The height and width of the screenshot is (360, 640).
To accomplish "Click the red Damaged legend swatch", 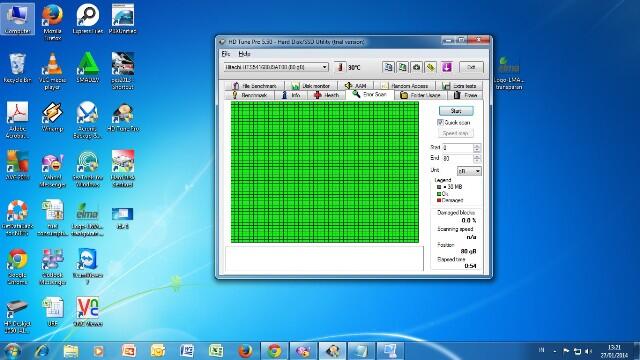I will tap(439, 200).
